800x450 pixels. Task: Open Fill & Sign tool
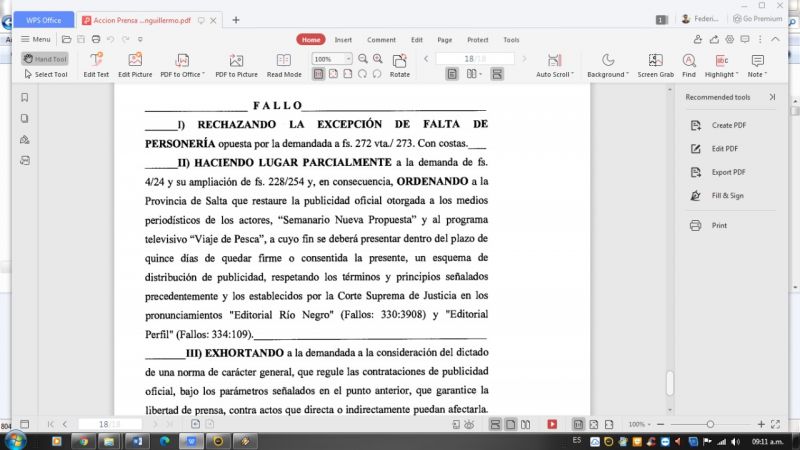coord(717,195)
